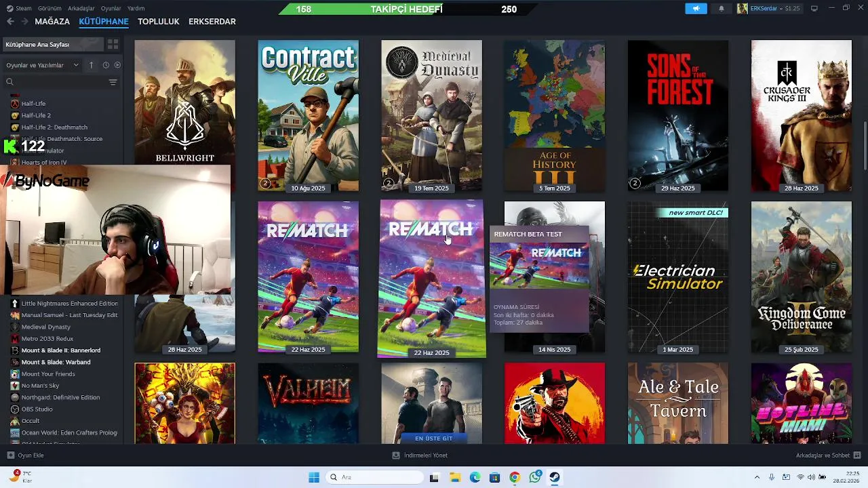Viewport: 868px width, 488px height.
Task: Click the recent activity clock icon
Action: click(106, 65)
